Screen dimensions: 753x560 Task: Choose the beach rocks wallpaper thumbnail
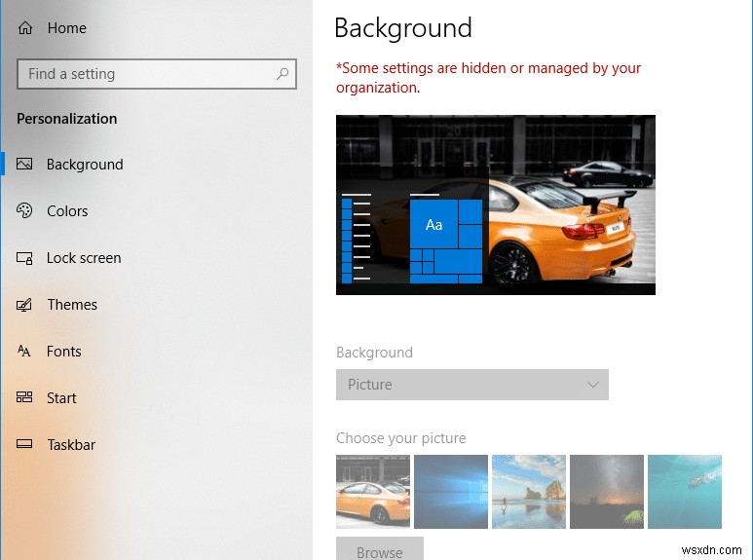click(529, 491)
